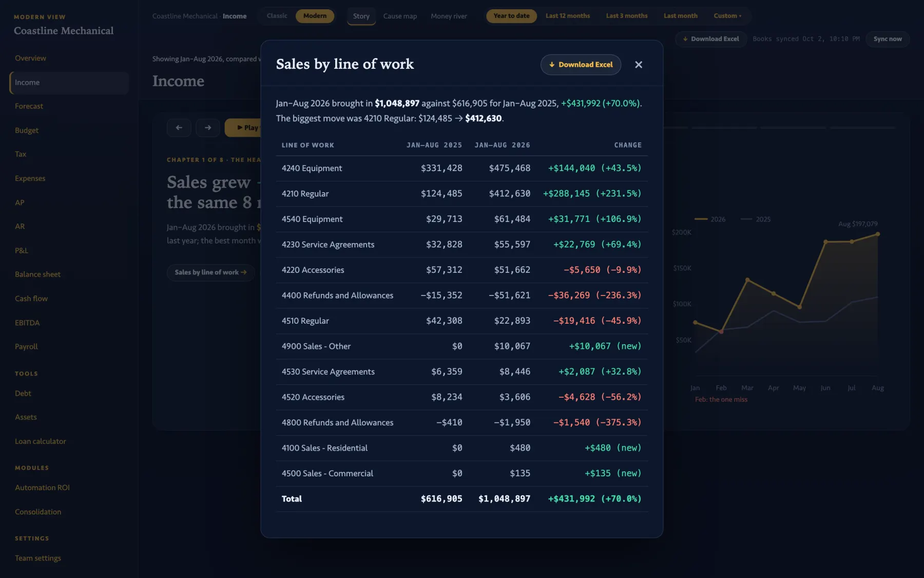The height and width of the screenshot is (578, 924).
Task: Open Sales by line of work link
Action: click(210, 272)
